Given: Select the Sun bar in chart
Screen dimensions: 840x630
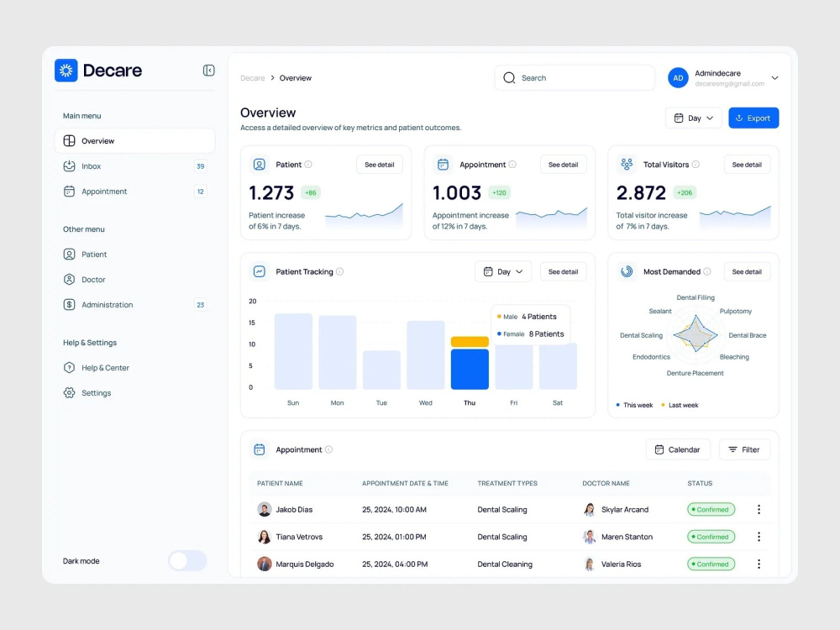Looking at the screenshot, I should [x=293, y=351].
